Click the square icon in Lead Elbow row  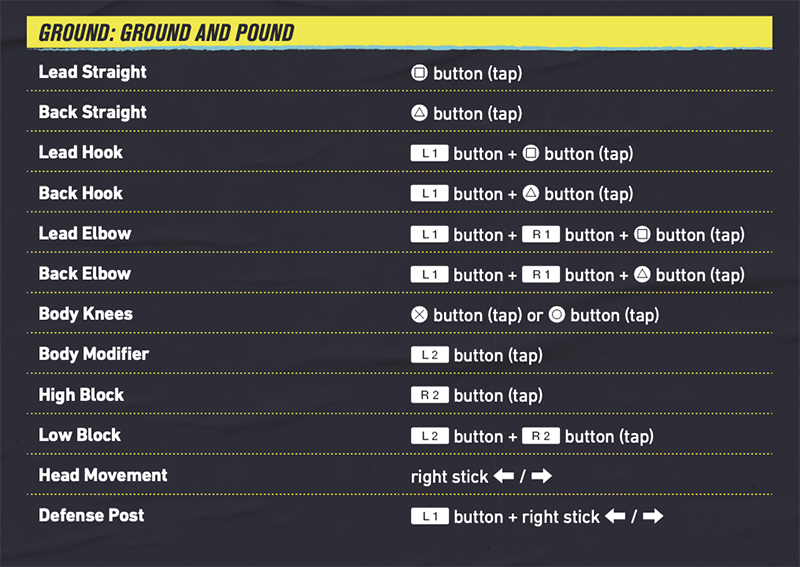click(x=641, y=235)
